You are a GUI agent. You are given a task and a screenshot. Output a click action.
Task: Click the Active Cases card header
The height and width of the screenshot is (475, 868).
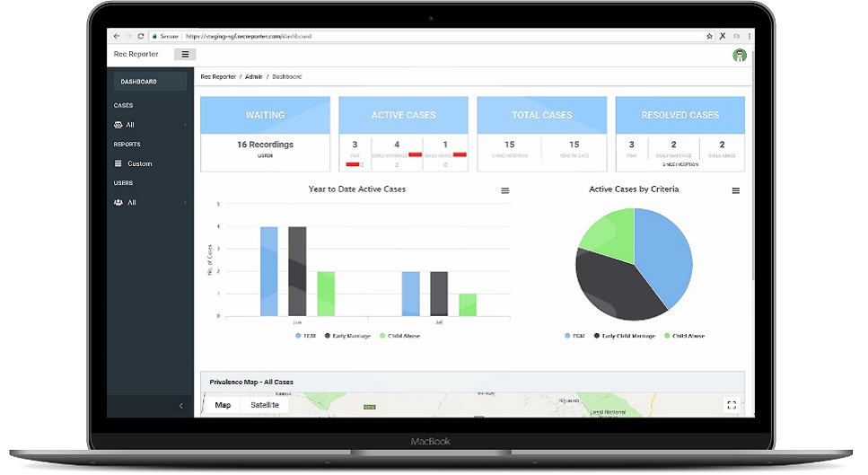[404, 115]
